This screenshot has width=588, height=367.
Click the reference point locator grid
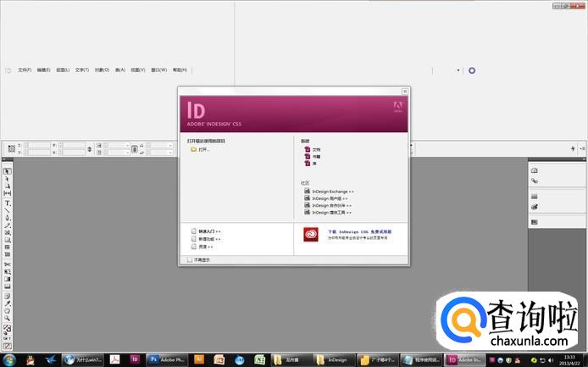[12, 148]
